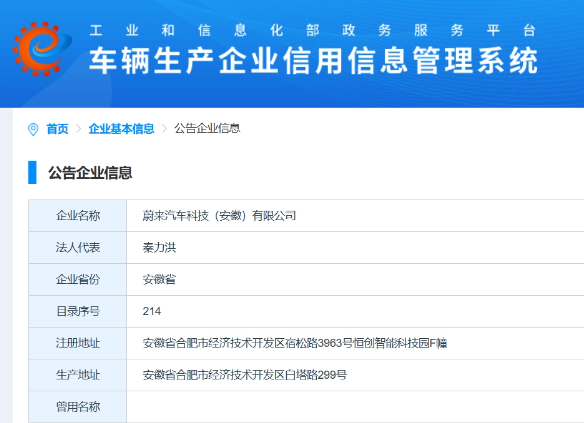584x423 pixels.
Task: Select company name 蔚来汽车科技（安徽）有限公司
Action: [219, 216]
